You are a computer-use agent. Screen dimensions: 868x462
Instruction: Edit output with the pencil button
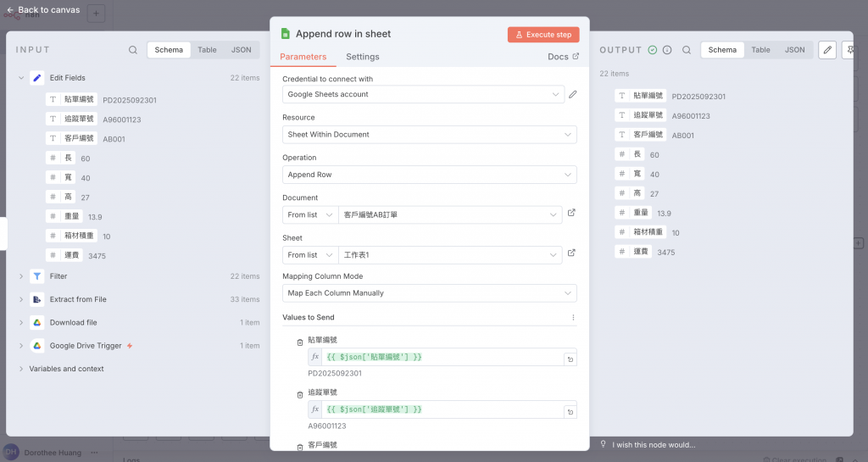tap(827, 50)
